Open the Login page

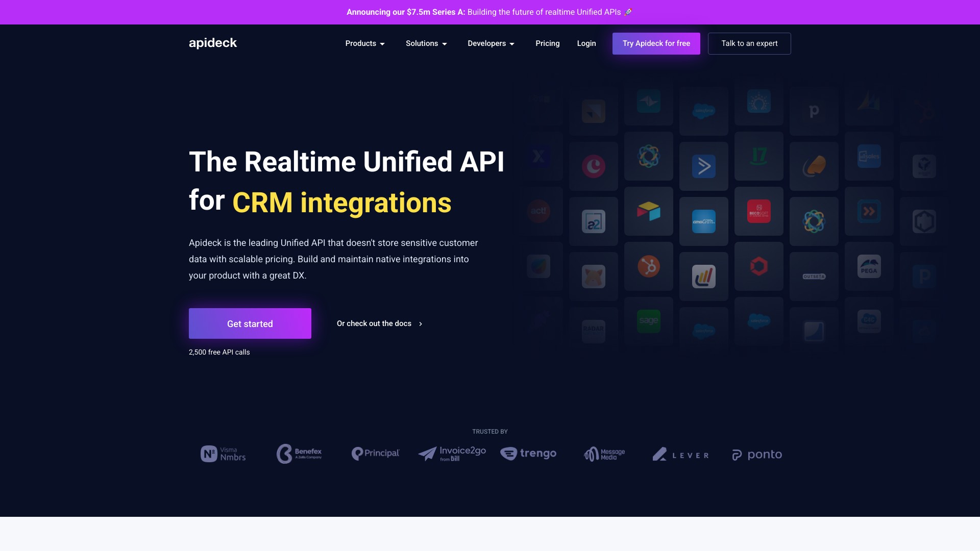pyautogui.click(x=586, y=43)
